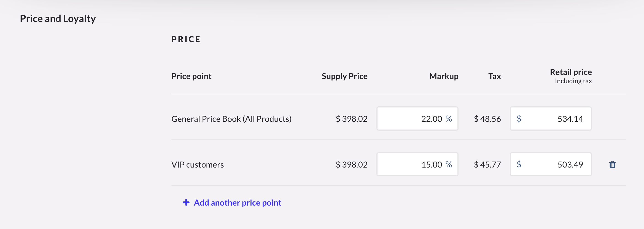The width and height of the screenshot is (644, 229).
Task: Click the Retail price column header
Action: (x=571, y=72)
